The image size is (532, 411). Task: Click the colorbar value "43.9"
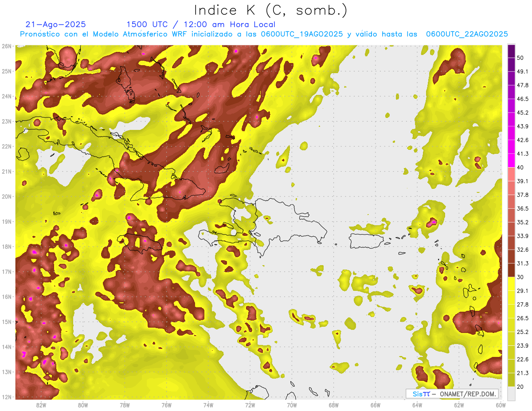(x=522, y=126)
